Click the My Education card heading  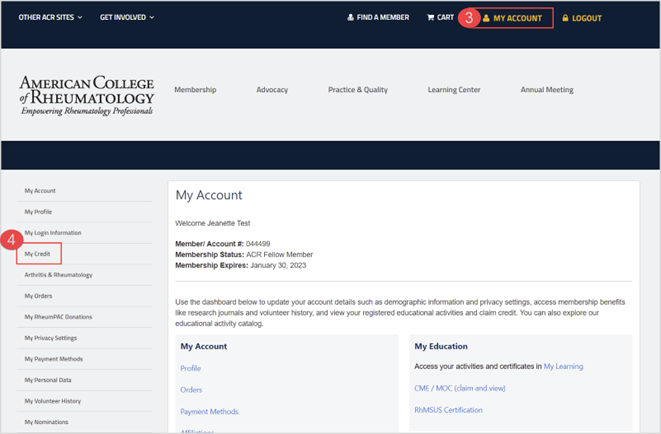point(441,346)
